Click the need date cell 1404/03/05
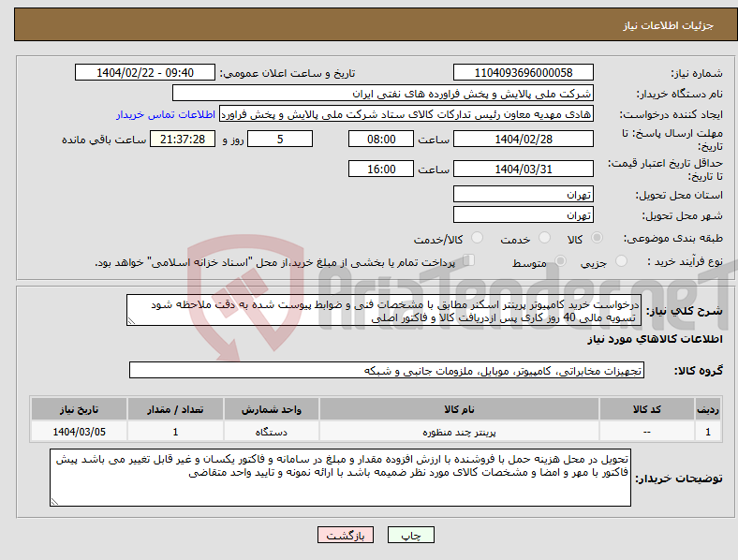 [79, 432]
